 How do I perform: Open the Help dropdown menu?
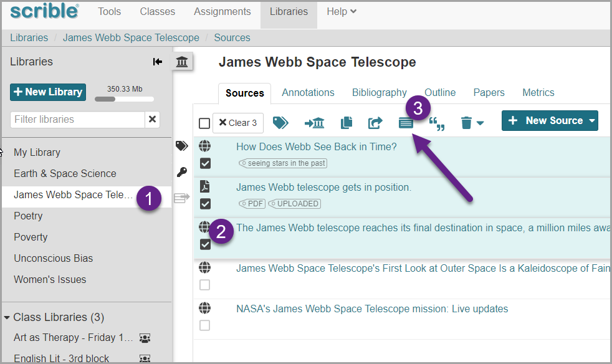(x=342, y=12)
